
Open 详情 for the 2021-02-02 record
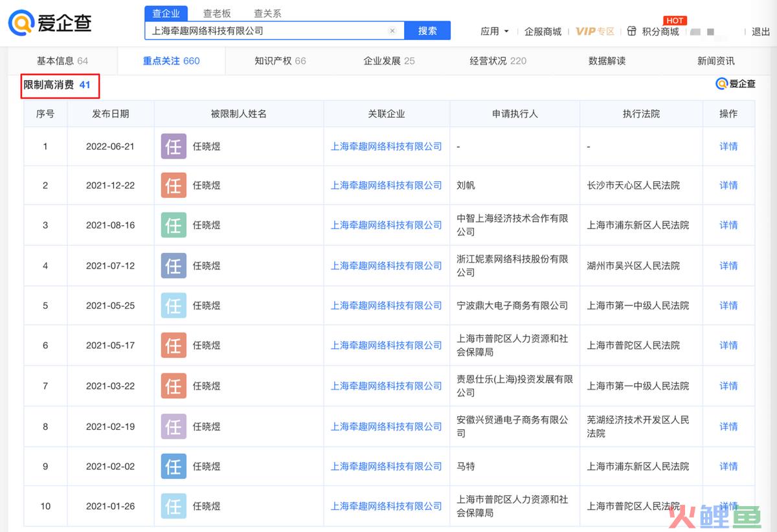coord(728,466)
